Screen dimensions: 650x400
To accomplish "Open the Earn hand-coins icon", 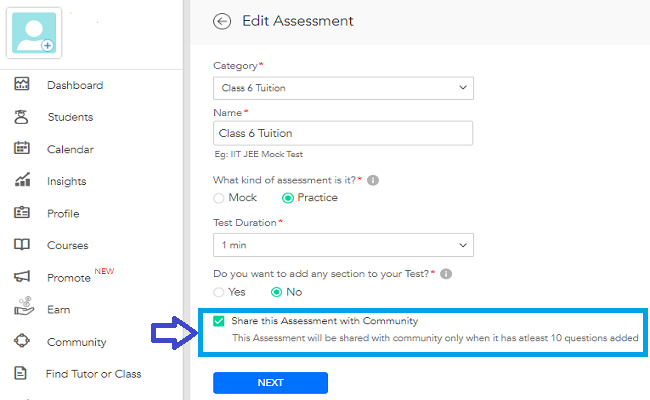I will [24, 306].
